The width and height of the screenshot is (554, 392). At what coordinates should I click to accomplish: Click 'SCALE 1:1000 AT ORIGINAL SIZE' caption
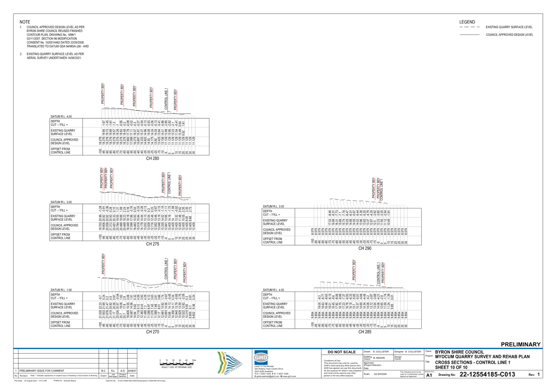(177, 367)
